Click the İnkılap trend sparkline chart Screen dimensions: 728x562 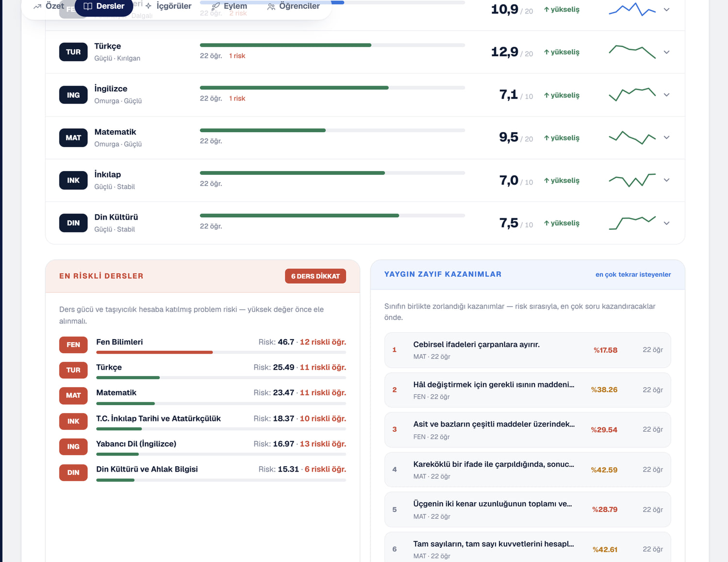point(632,180)
